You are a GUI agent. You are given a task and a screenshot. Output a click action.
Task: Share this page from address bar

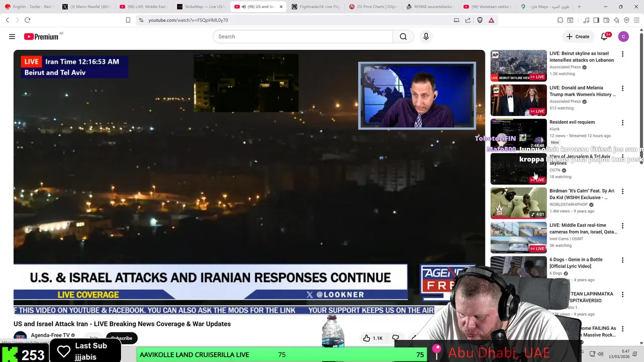click(x=468, y=20)
